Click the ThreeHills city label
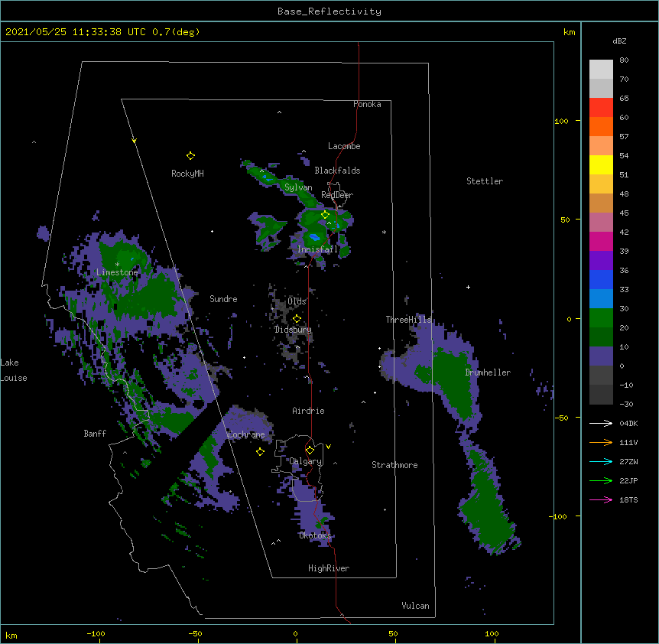659x644 pixels. point(408,320)
